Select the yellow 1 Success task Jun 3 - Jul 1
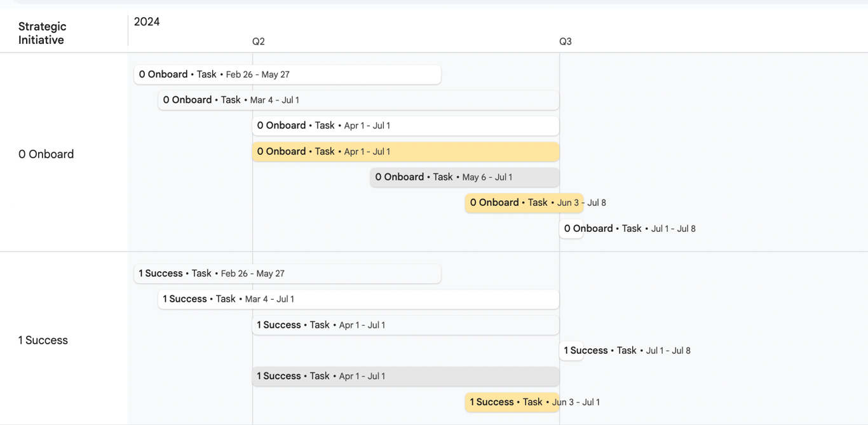The width and height of the screenshot is (868, 425). coord(512,402)
